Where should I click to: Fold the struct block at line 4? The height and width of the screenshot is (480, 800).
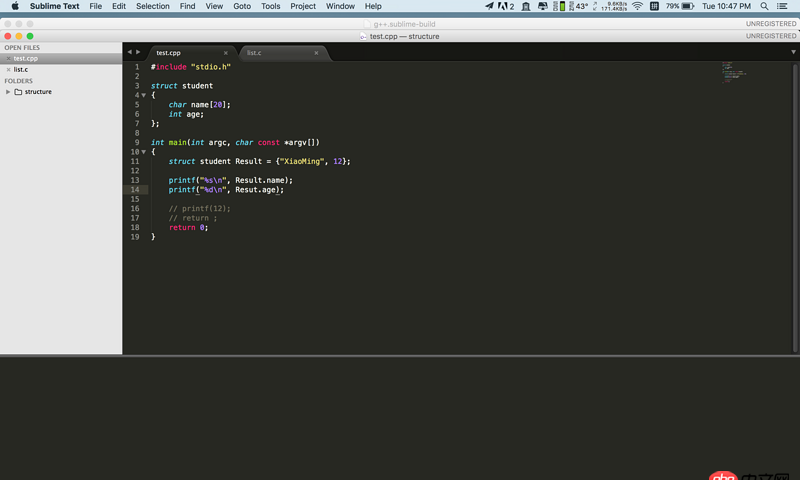click(x=144, y=95)
